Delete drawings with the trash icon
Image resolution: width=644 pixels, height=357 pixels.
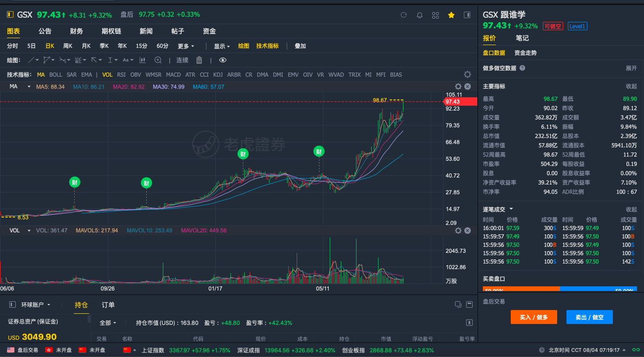(199, 60)
